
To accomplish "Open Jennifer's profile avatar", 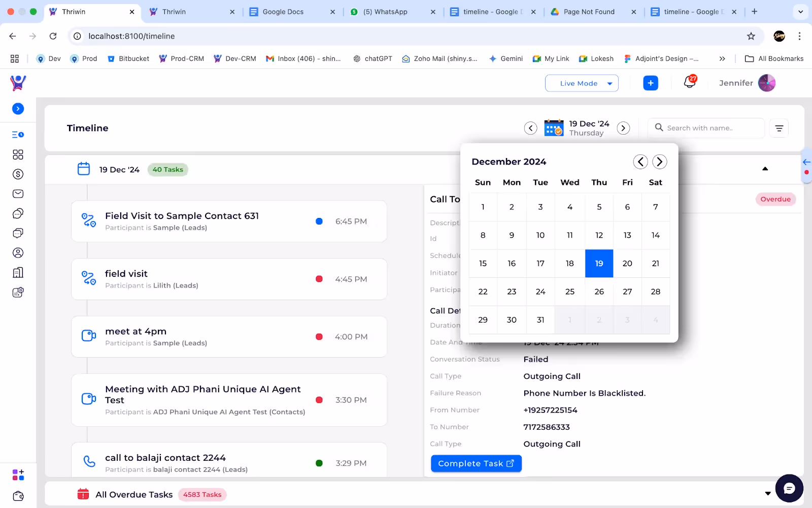I will tap(767, 83).
